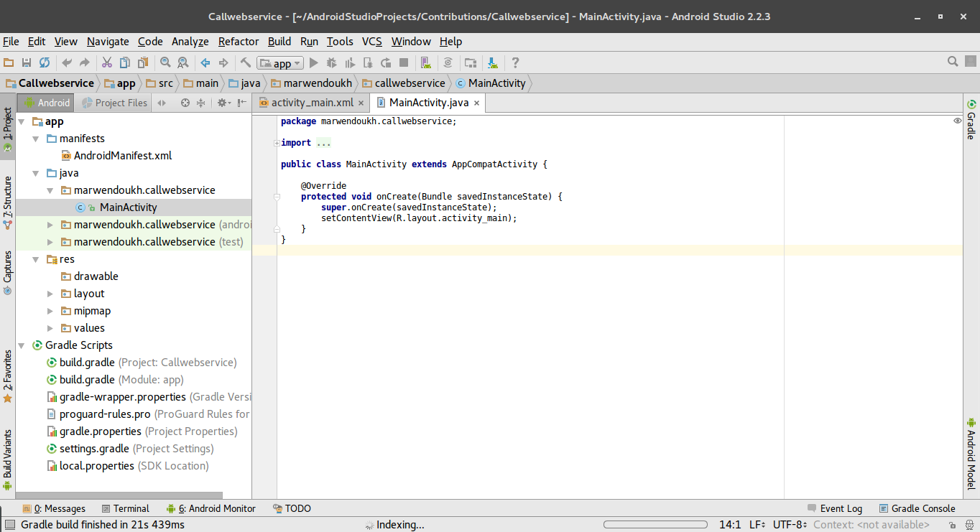Image resolution: width=980 pixels, height=532 pixels.
Task: Open SDK Manager download icon
Action: pyautogui.click(x=492, y=63)
